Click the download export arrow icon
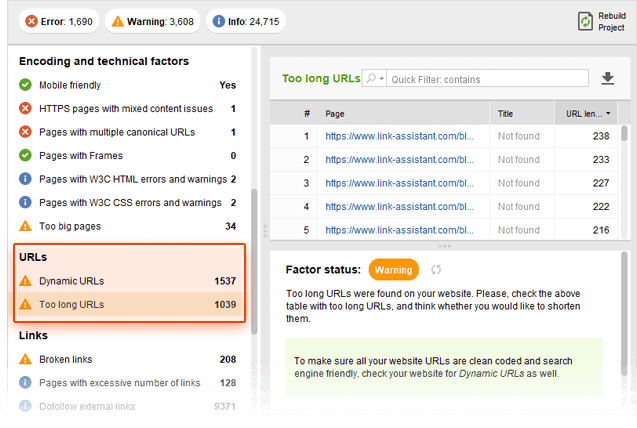The image size is (637, 428). coord(607,79)
